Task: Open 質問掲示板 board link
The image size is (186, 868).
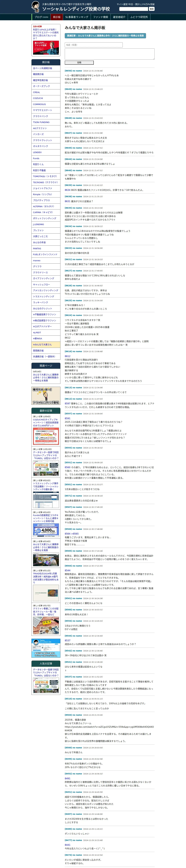Action: pos(46,351)
